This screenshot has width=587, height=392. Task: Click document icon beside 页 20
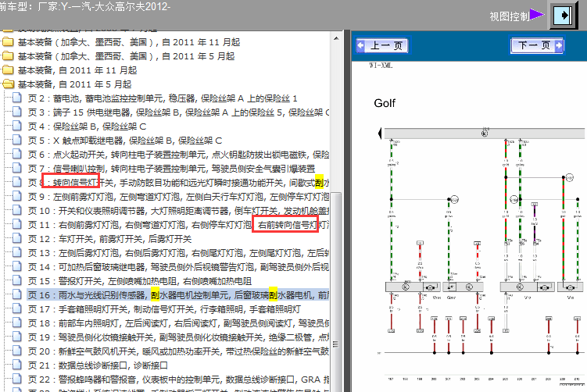17,351
